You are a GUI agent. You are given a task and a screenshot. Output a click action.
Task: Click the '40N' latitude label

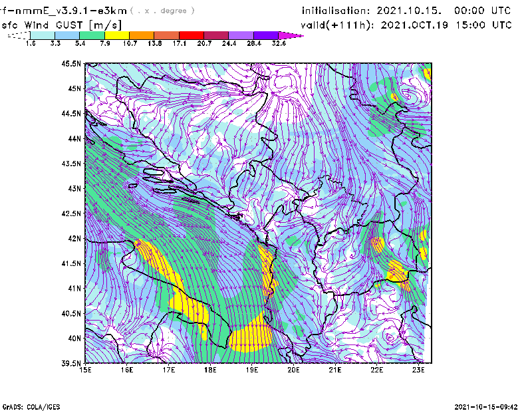coord(74,339)
